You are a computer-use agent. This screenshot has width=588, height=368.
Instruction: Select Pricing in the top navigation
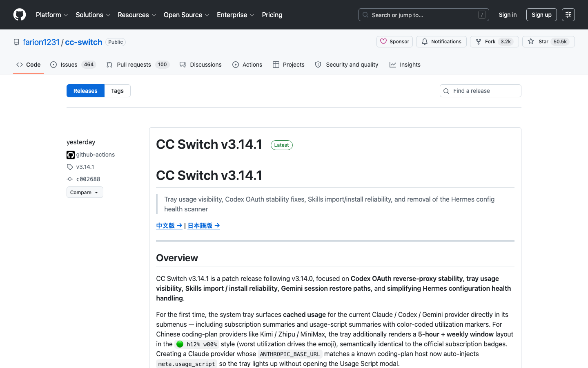click(x=272, y=15)
